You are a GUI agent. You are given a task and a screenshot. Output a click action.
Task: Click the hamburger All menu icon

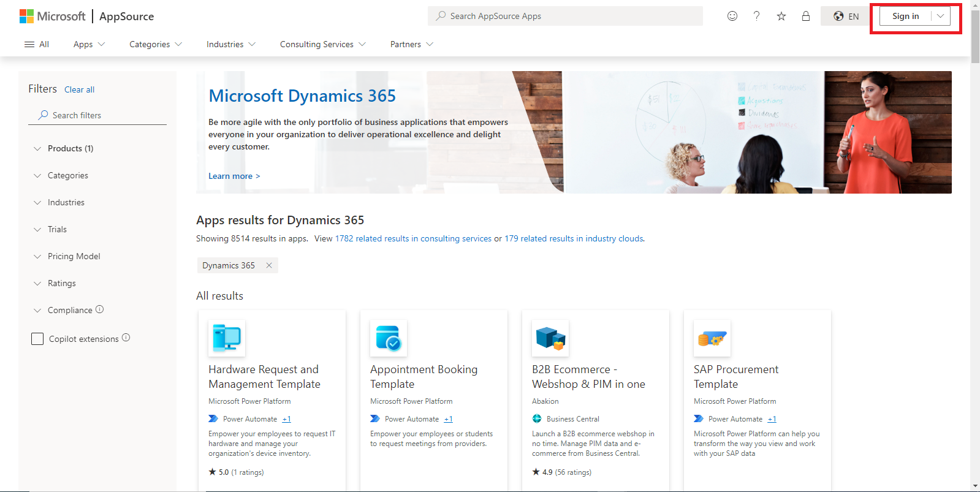click(x=29, y=44)
